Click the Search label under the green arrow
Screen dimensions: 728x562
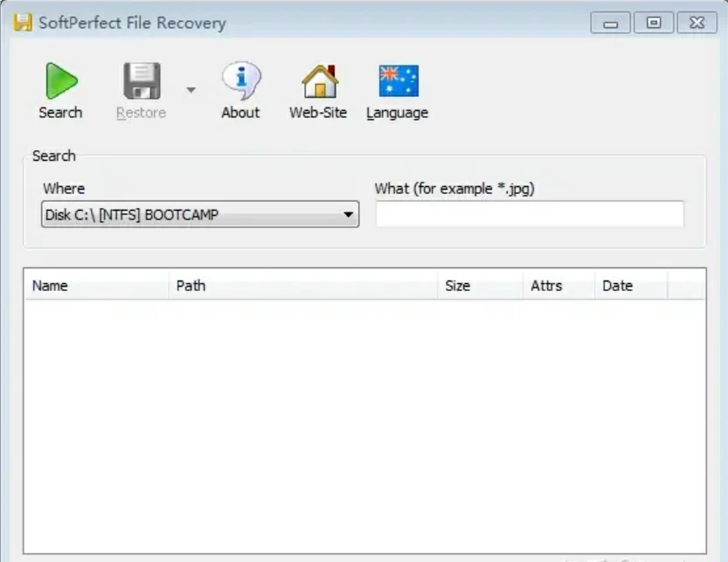click(x=59, y=113)
